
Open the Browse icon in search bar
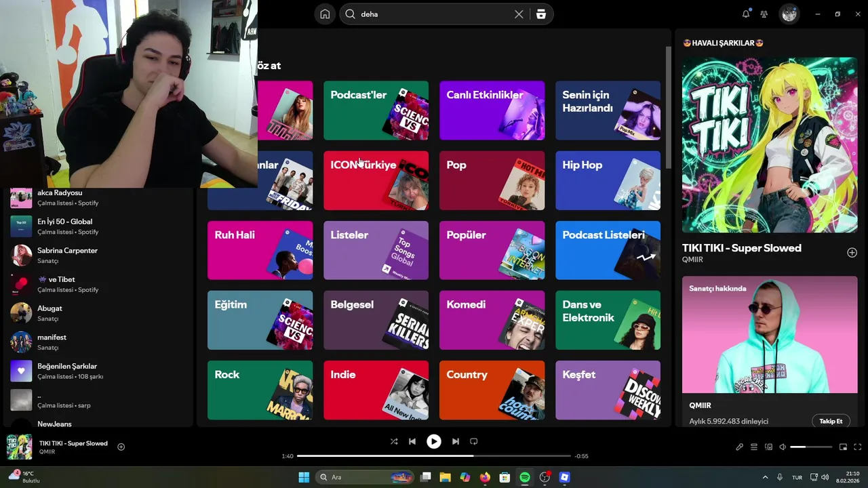540,14
